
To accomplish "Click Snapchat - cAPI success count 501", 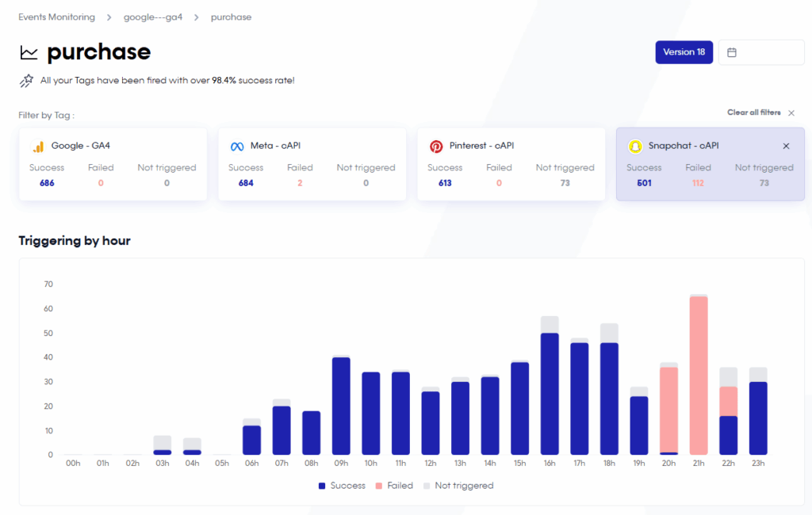I will click(644, 183).
